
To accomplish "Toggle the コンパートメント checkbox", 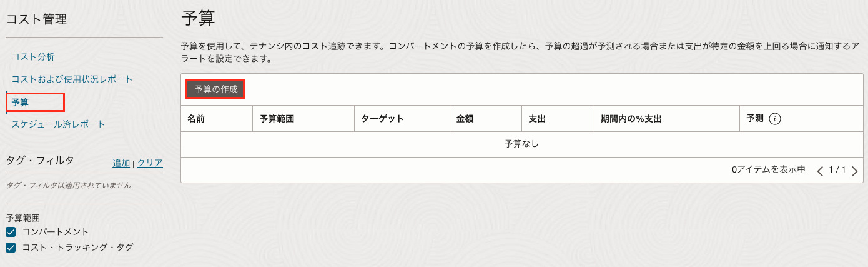I will point(11,232).
